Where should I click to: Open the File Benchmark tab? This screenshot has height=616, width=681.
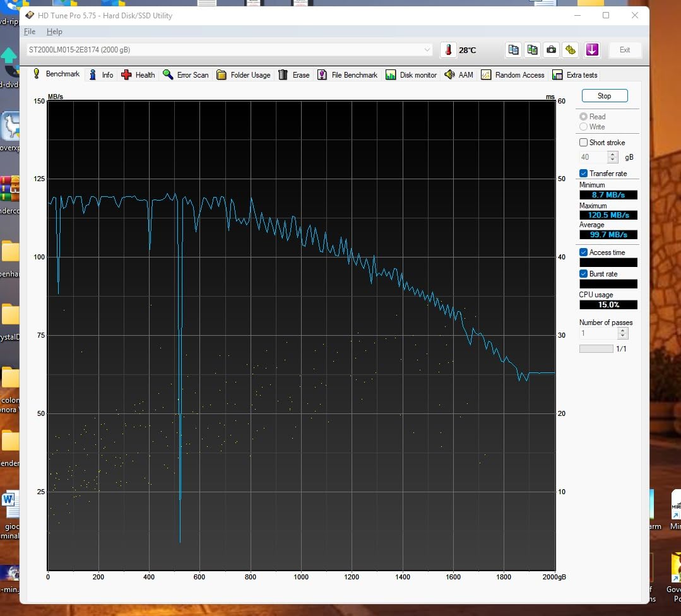click(348, 74)
